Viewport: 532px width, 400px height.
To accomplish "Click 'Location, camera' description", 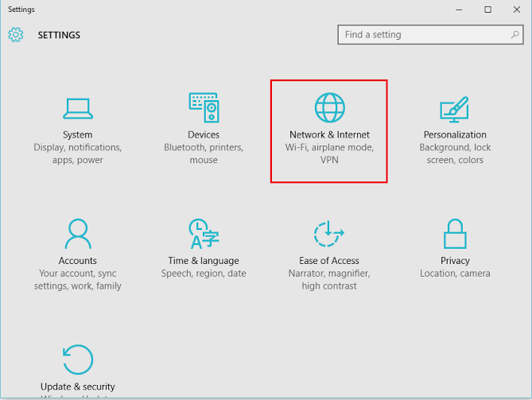I will [x=455, y=274].
